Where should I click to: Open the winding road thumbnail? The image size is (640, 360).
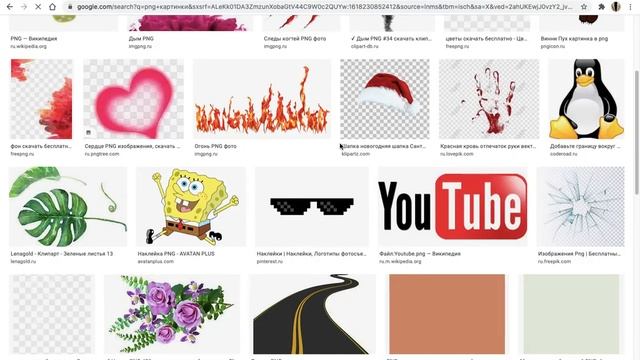coord(312,314)
